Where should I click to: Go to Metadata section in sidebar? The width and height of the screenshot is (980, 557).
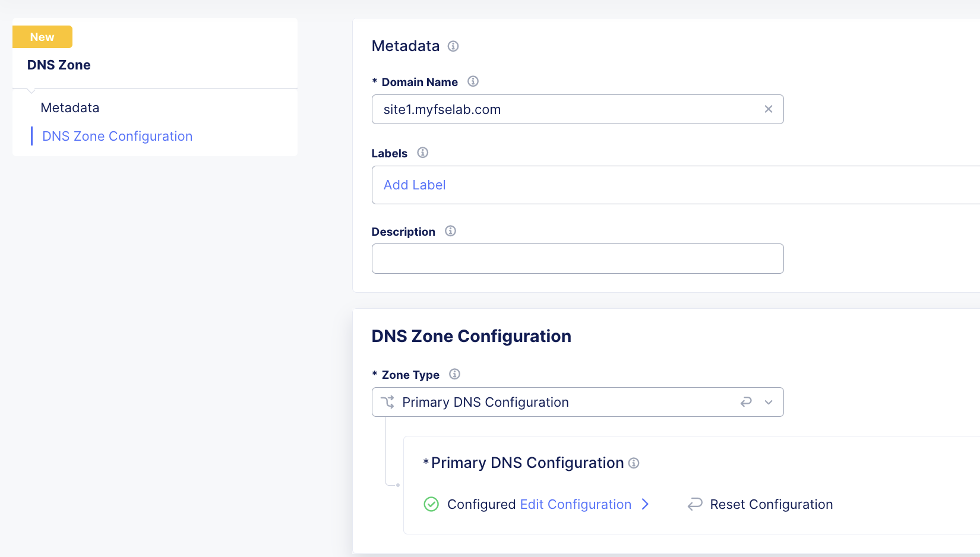[70, 107]
